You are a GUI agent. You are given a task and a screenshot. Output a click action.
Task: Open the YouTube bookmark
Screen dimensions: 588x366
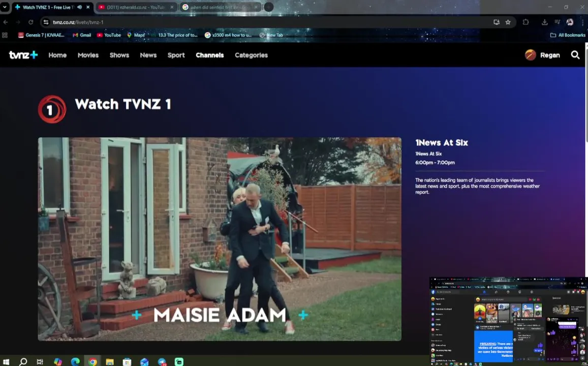coord(109,35)
